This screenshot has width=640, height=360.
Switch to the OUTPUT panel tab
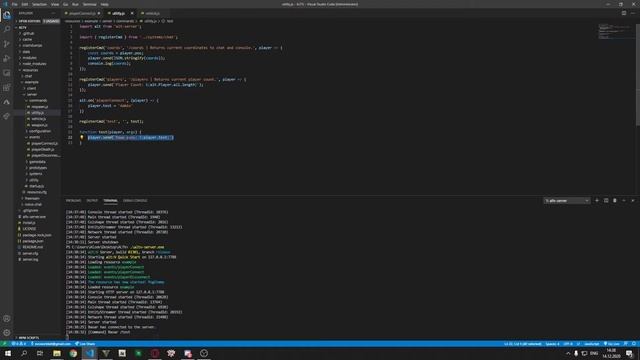coord(92,200)
